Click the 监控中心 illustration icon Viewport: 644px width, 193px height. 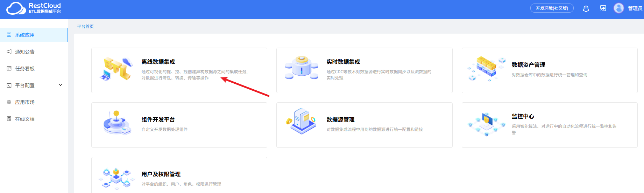487,124
